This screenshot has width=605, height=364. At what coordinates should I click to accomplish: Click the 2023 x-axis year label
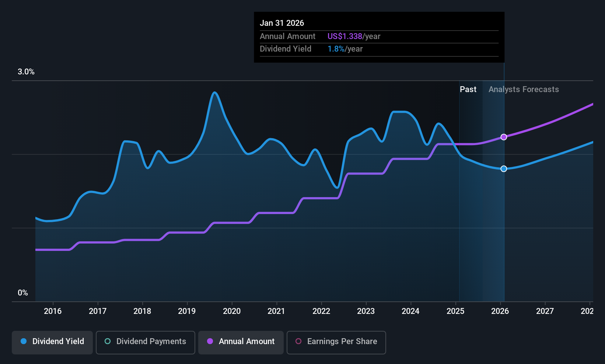[366, 311]
